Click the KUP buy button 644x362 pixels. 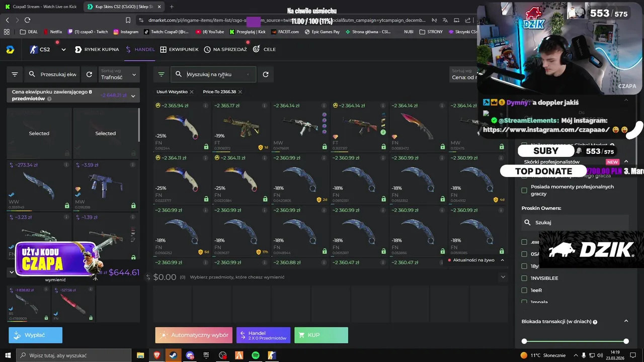pos(321,335)
